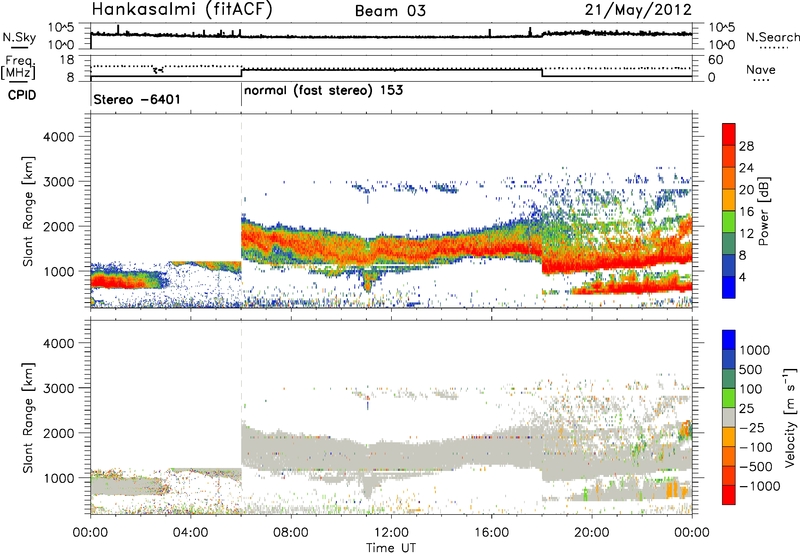Click the 'N.Sky' legend label

click(19, 37)
